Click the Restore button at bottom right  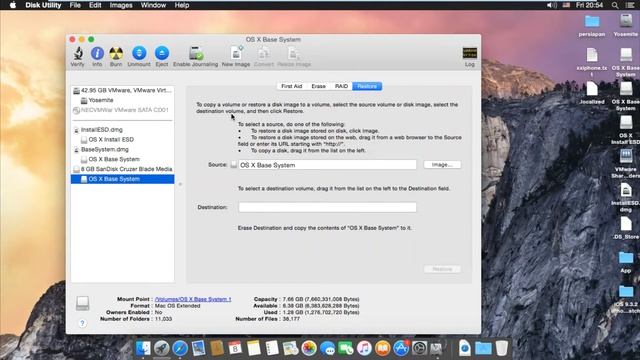tap(442, 269)
